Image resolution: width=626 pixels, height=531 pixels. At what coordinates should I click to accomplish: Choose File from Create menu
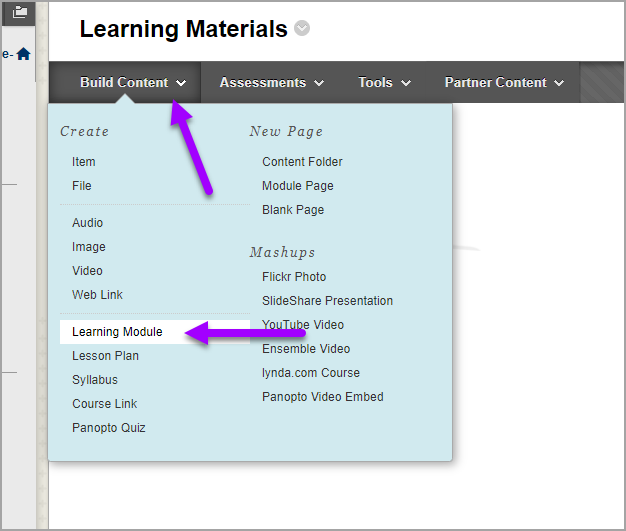coord(81,186)
